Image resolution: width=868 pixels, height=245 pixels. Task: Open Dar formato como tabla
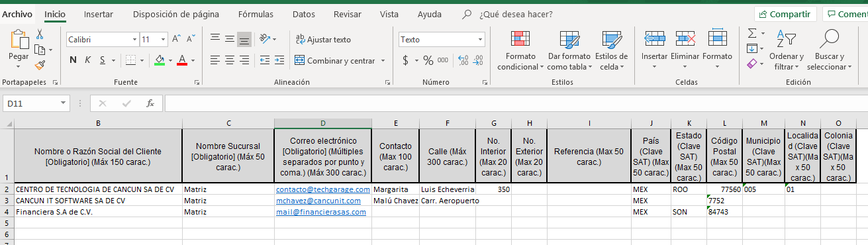point(569,50)
